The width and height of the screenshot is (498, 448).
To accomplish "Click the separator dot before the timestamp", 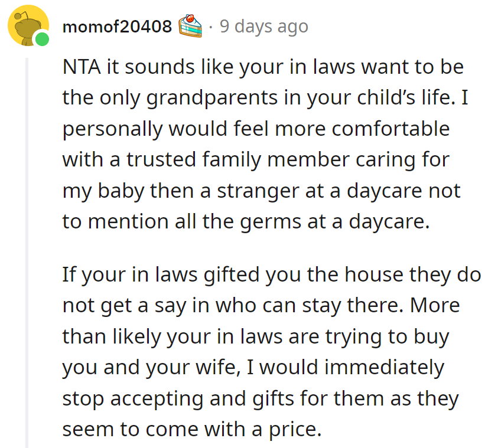I will point(211,26).
